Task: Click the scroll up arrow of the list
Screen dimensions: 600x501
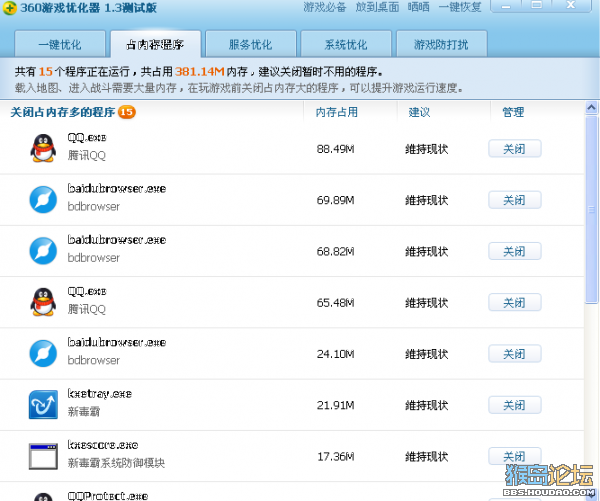Action: [591, 108]
